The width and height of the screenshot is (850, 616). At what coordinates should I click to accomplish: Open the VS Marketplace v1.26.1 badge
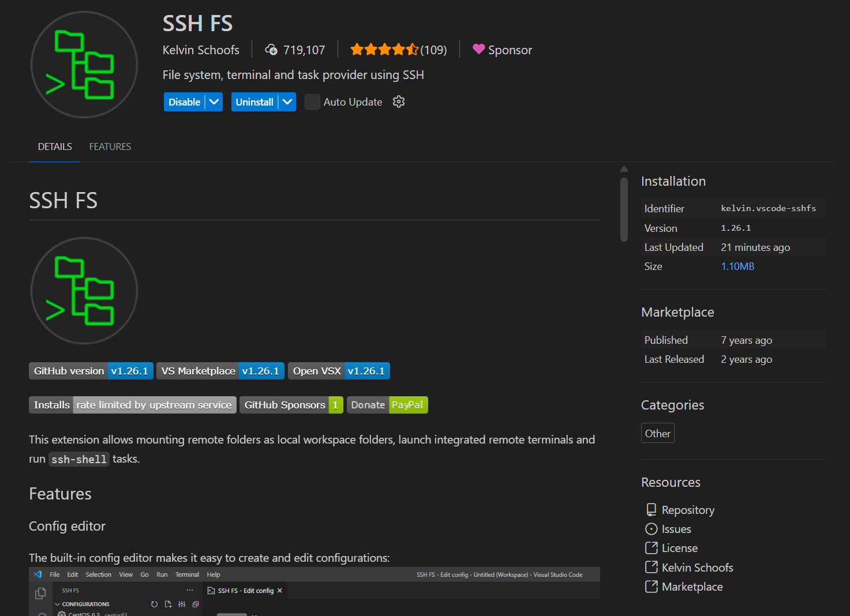pyautogui.click(x=220, y=371)
